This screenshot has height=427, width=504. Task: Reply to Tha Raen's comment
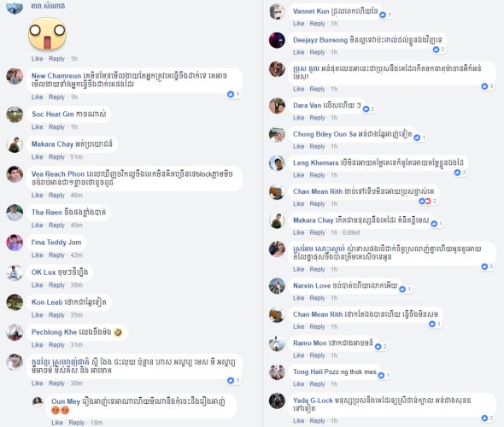pos(56,225)
